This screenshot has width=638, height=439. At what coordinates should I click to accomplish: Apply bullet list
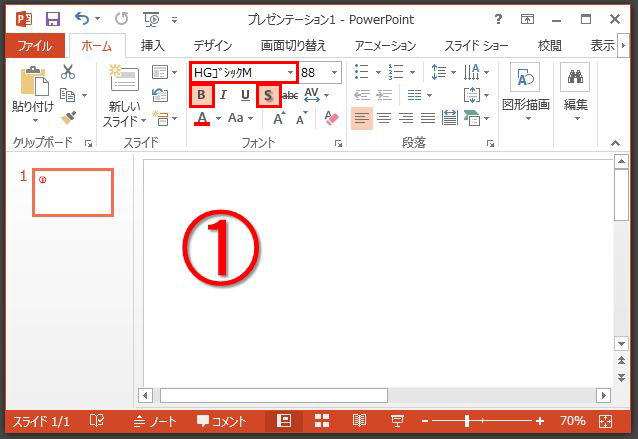(362, 72)
